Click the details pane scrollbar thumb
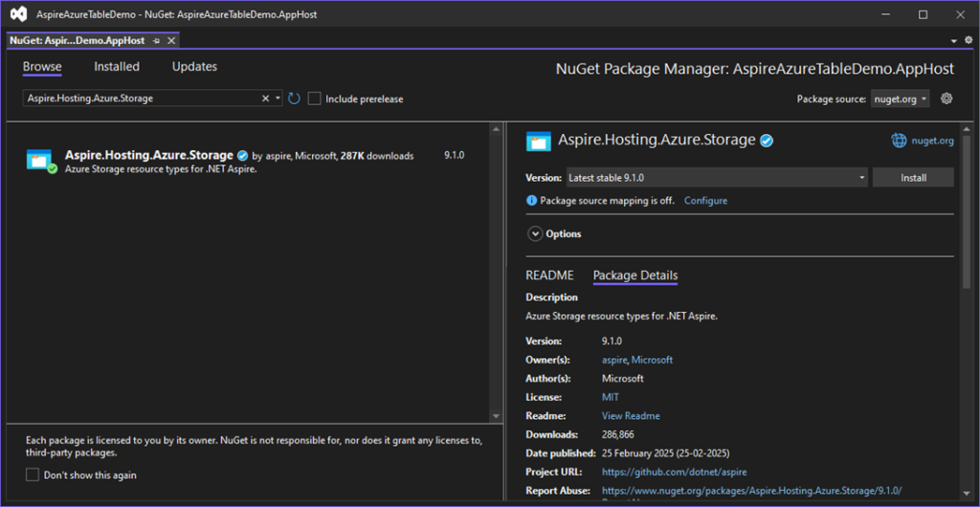 (968, 209)
